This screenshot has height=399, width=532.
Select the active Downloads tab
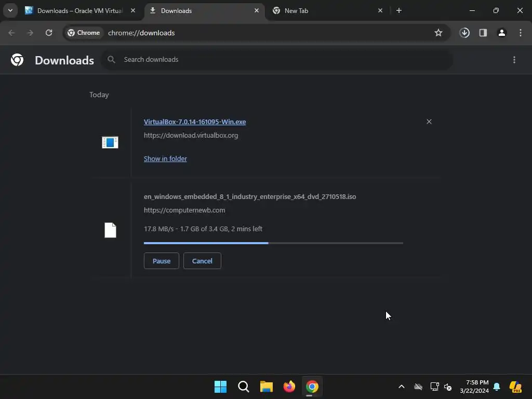point(205,11)
